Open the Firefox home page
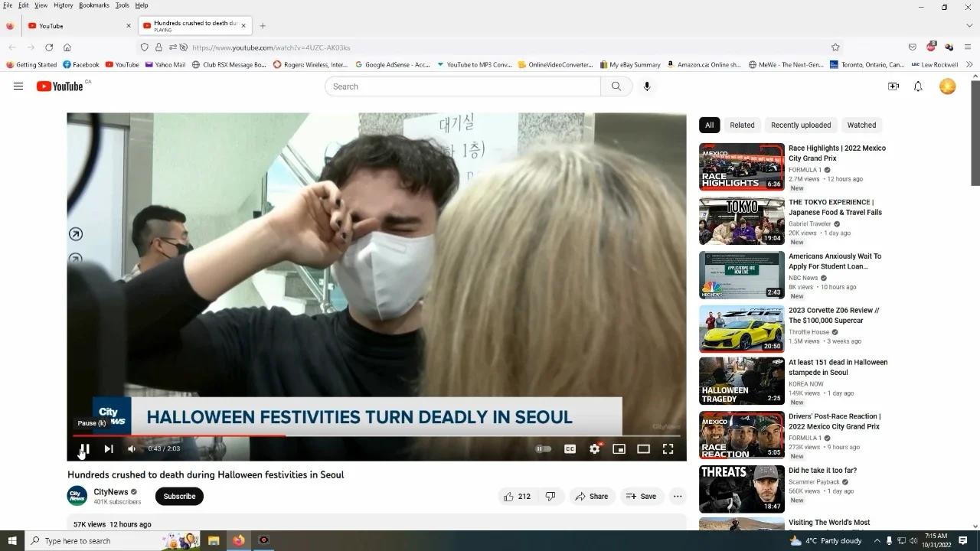The width and height of the screenshot is (980, 551). pos(67,47)
